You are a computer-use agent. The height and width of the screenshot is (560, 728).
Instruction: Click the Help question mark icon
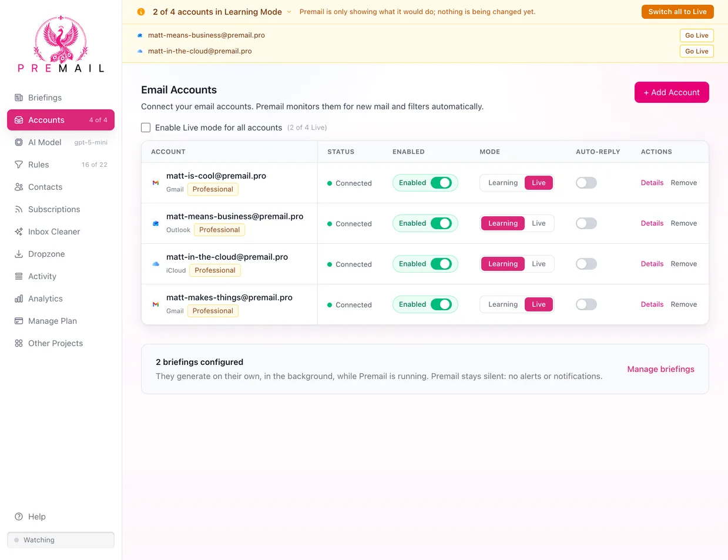19,517
